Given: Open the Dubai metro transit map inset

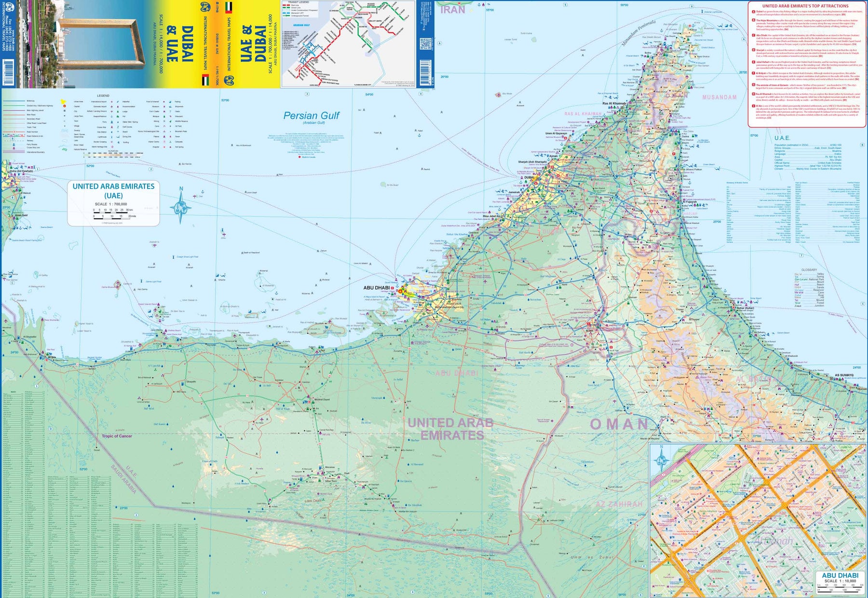Looking at the screenshot, I should tap(348, 44).
